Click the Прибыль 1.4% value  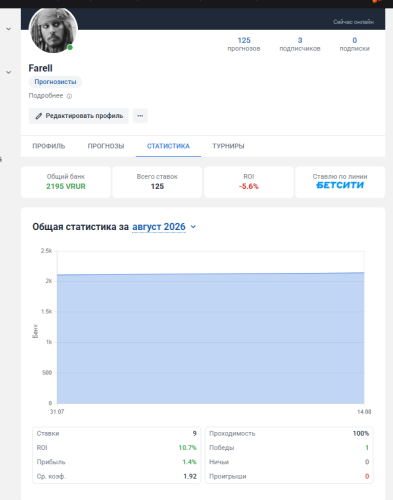[x=189, y=462]
